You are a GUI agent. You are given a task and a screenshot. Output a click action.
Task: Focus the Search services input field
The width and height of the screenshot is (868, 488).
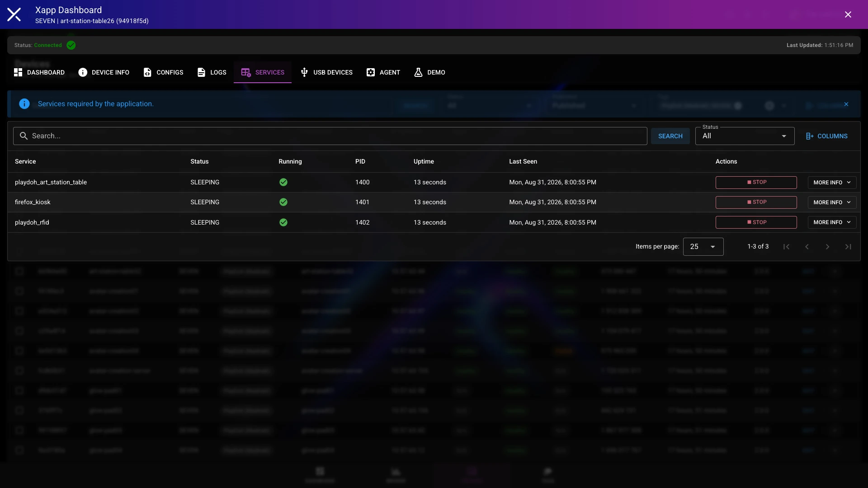(330, 136)
